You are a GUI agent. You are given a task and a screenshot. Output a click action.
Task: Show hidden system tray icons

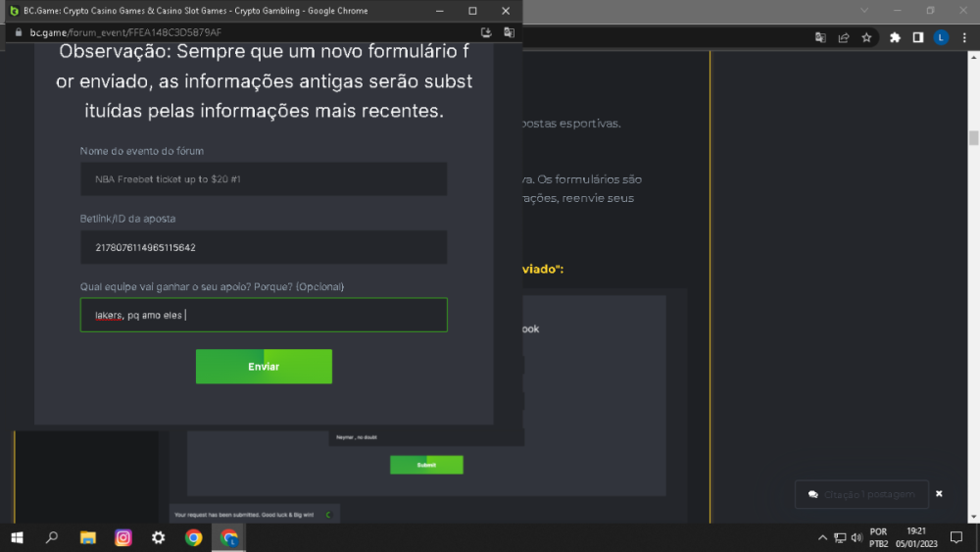(822, 537)
